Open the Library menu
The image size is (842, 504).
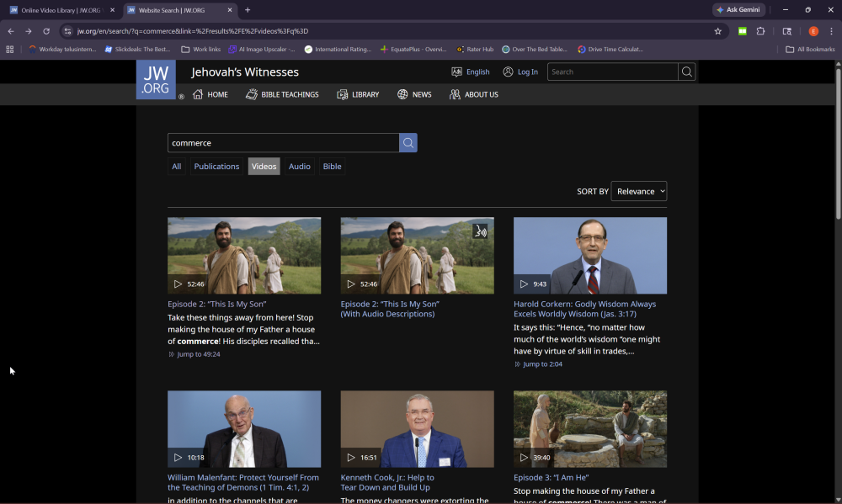click(x=358, y=94)
